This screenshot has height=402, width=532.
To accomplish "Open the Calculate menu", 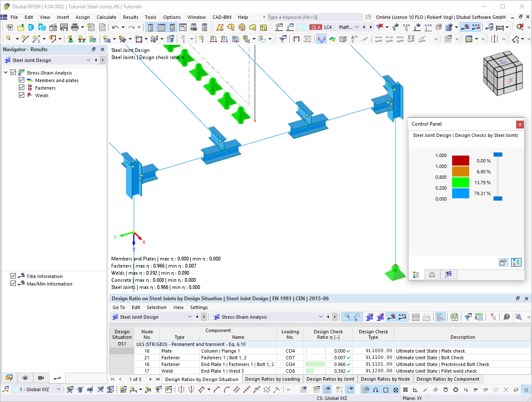I will pos(106,17).
